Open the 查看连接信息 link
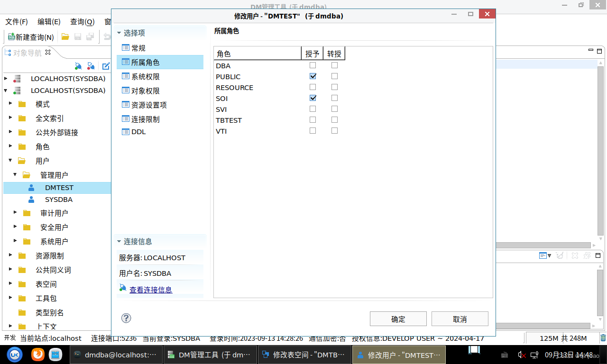 click(x=151, y=290)
